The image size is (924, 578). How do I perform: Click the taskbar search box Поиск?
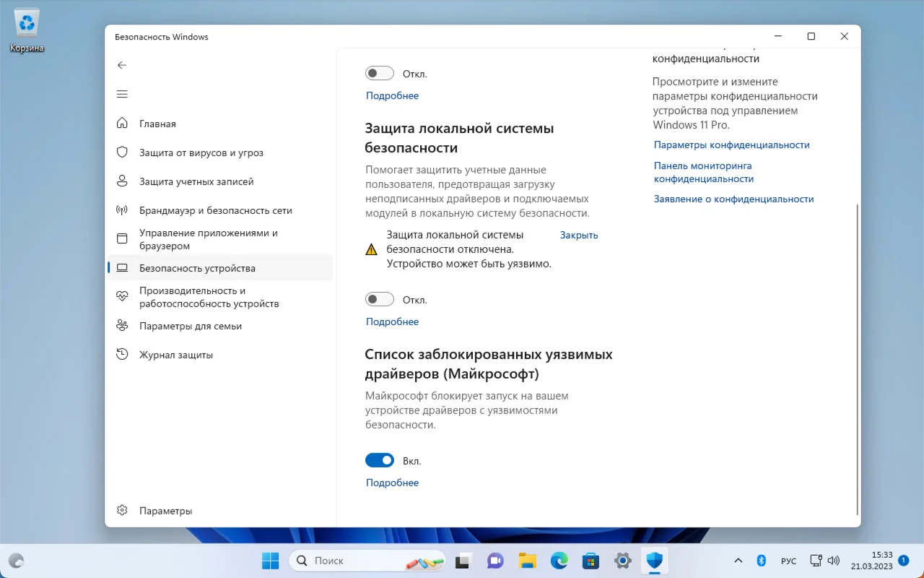pyautogui.click(x=367, y=561)
